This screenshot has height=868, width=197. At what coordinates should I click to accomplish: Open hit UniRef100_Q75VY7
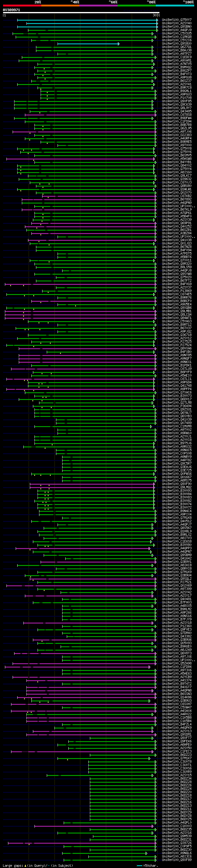pos(176,20)
